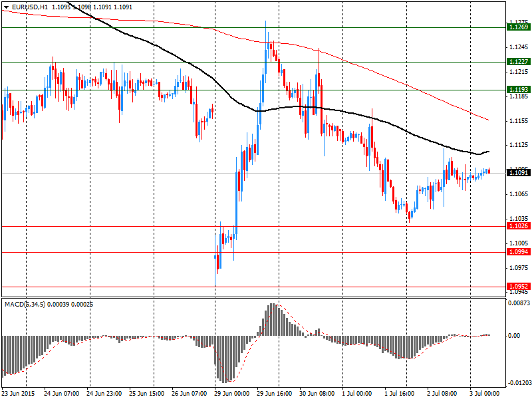532x399 pixels.
Task: Click the -0.01203 value on MACD scale
Action: click(519, 383)
